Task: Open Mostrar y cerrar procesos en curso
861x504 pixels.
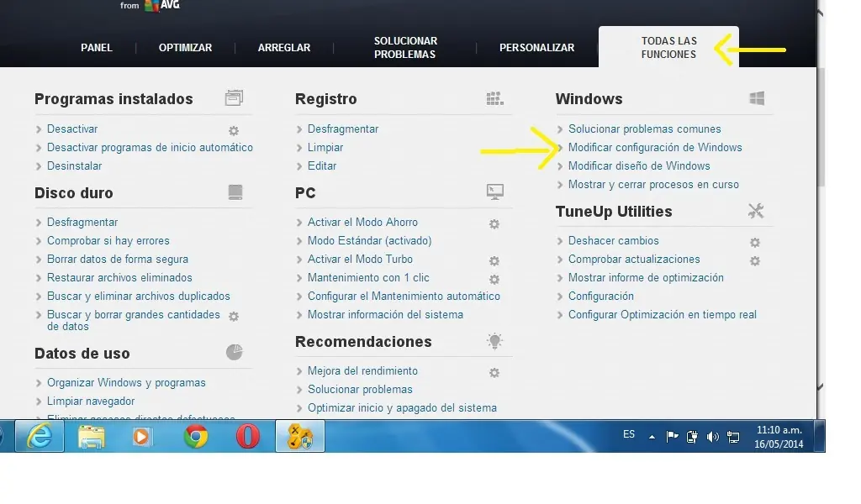Action: point(653,184)
